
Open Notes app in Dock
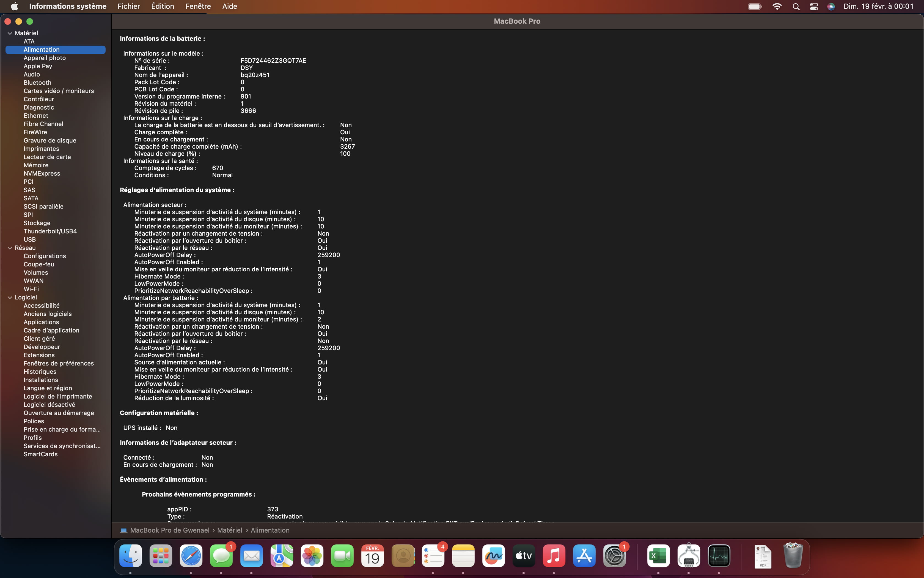tap(463, 555)
